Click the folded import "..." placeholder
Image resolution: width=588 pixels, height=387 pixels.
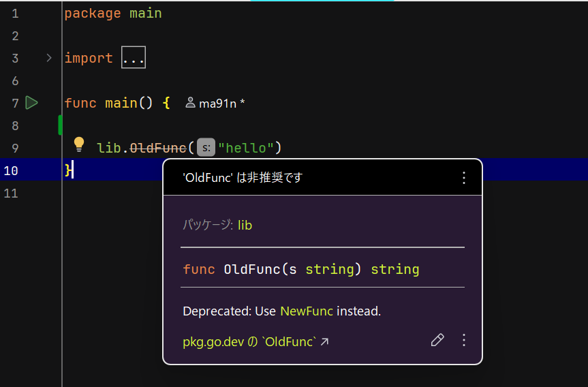(x=133, y=58)
